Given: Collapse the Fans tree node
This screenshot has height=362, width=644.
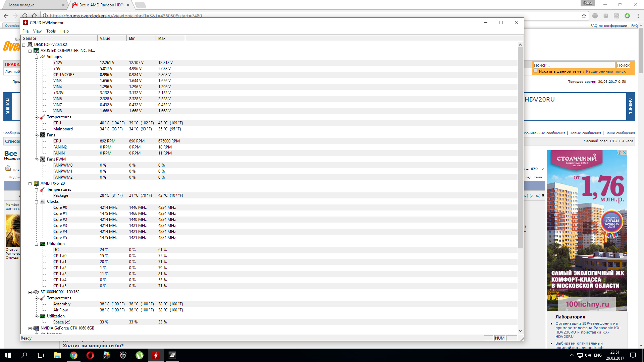Looking at the screenshot, I should click(36, 135).
